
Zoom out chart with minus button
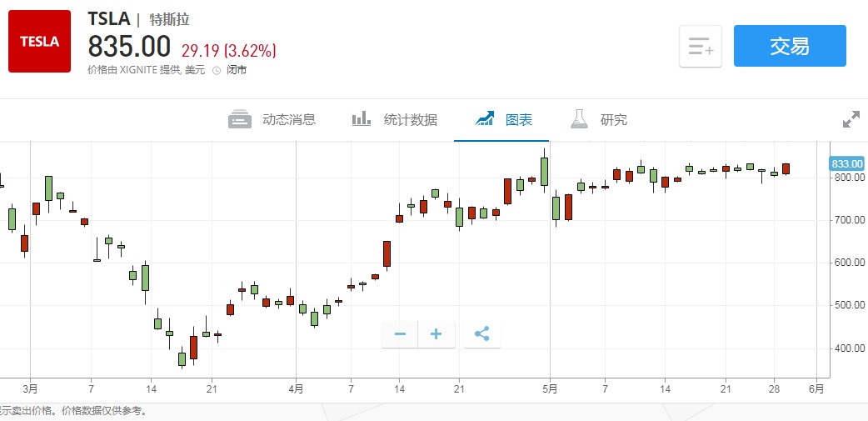pos(400,334)
